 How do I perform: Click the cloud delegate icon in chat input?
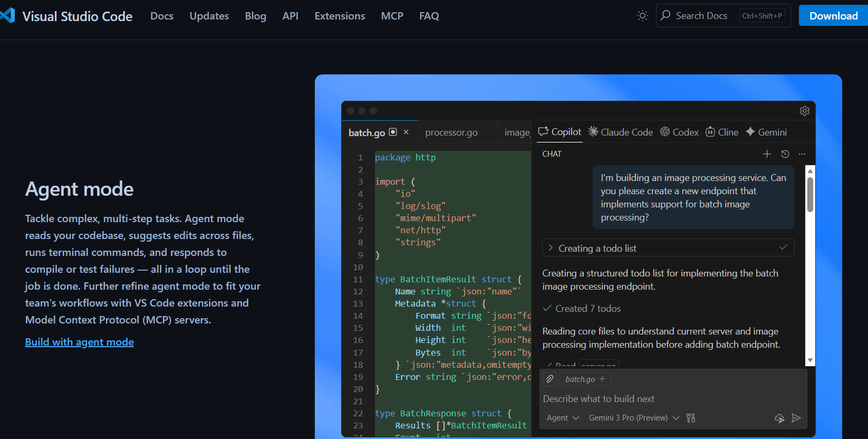point(779,418)
